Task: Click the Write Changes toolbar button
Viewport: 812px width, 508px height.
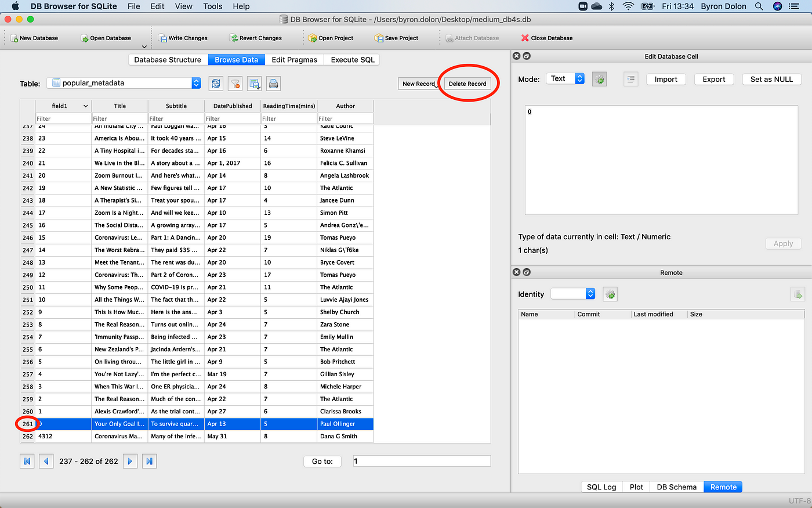Action: tap(183, 38)
